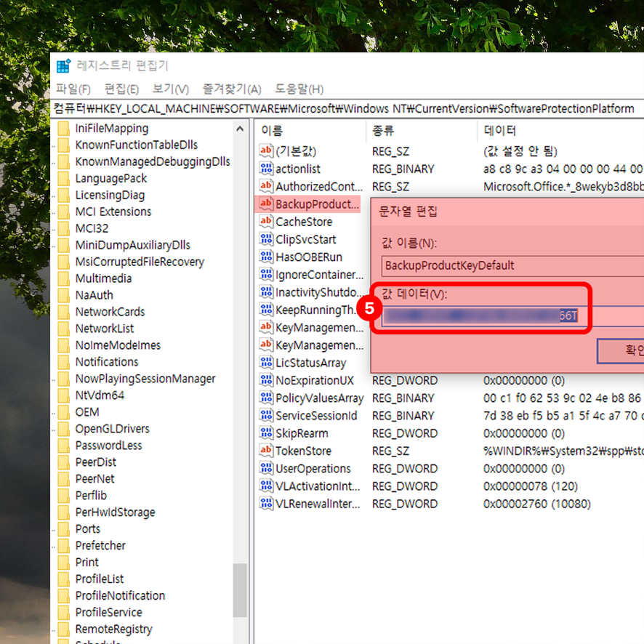Select the ServiceSessionId value row
The height and width of the screenshot is (644, 644).
451,416
